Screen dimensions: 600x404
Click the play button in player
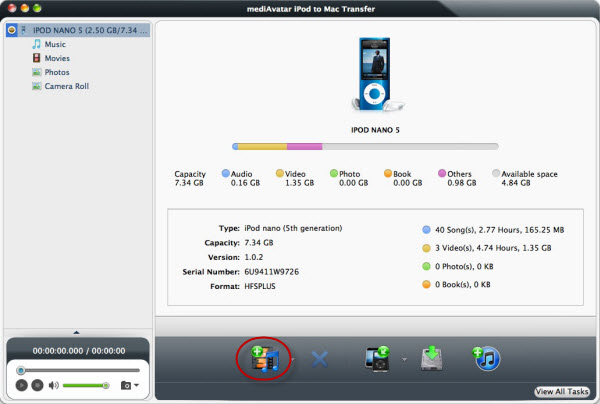point(21,385)
